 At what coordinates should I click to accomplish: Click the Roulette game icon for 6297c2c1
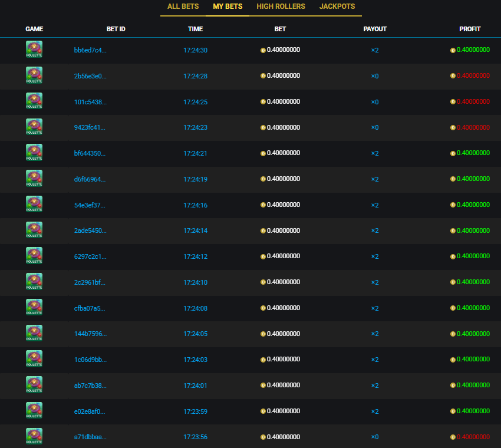pyautogui.click(x=34, y=256)
